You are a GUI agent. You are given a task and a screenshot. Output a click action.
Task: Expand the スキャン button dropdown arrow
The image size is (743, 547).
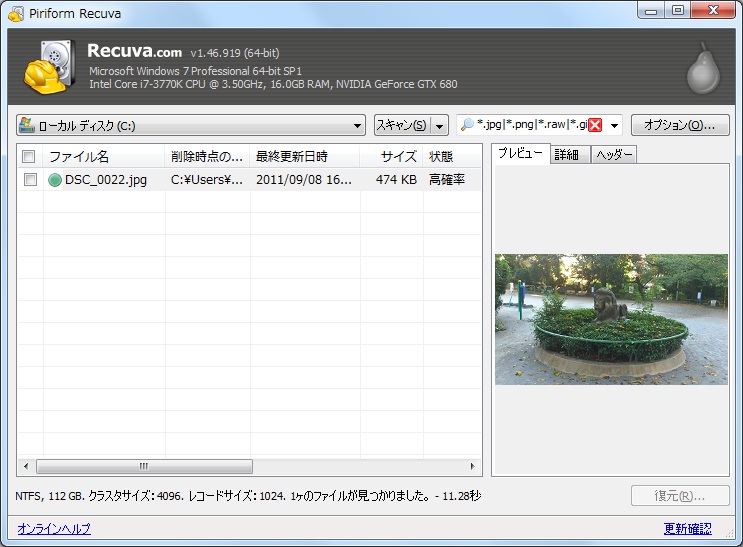pyautogui.click(x=440, y=126)
